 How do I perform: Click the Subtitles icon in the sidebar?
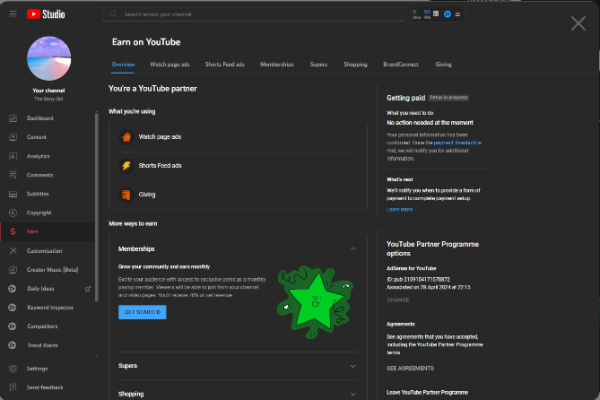[13, 194]
